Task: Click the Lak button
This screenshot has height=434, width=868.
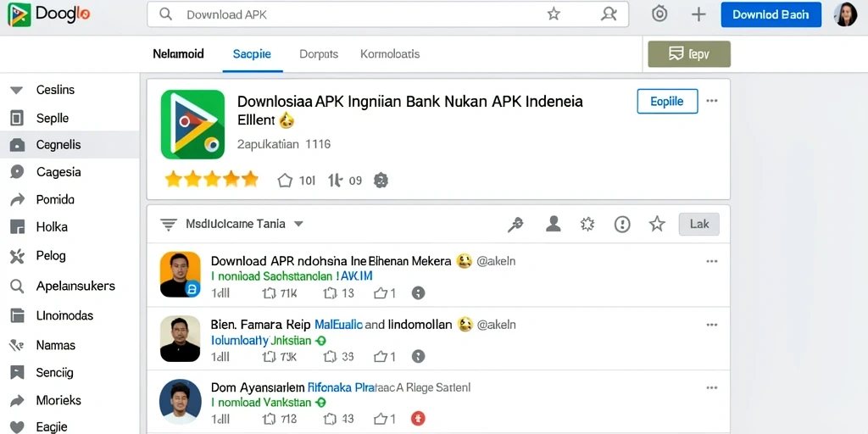Action: [x=699, y=224]
